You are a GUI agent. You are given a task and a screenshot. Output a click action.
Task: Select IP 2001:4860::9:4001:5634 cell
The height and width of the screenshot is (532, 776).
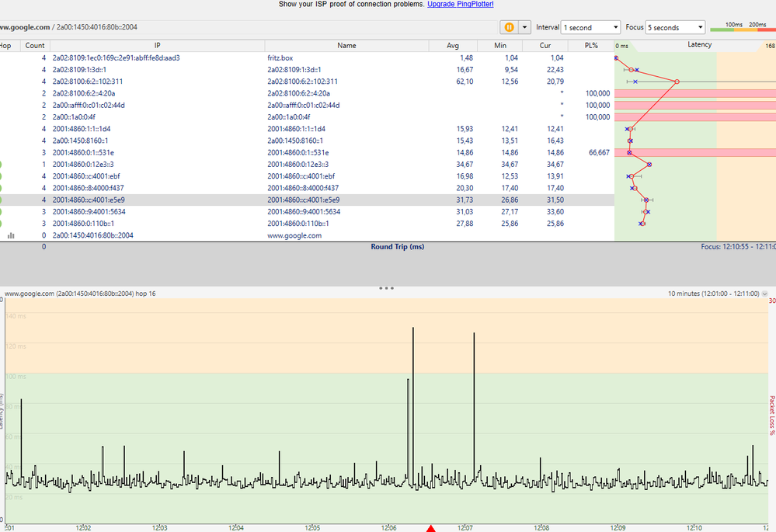89,212
